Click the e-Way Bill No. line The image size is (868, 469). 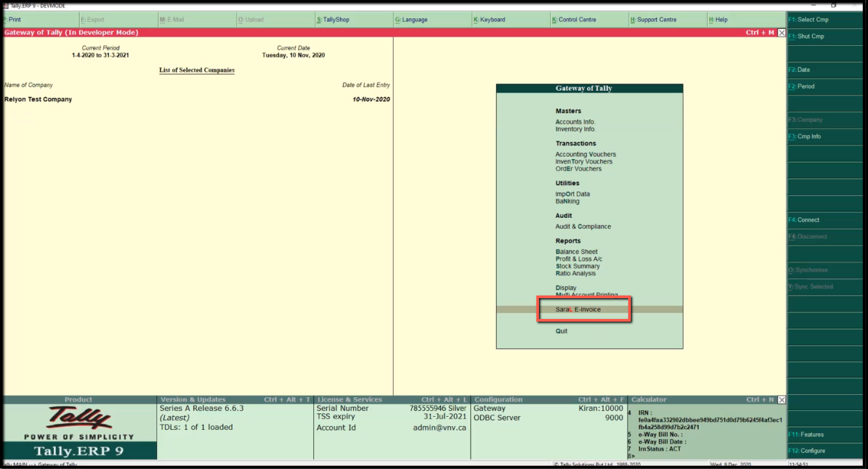click(660, 434)
